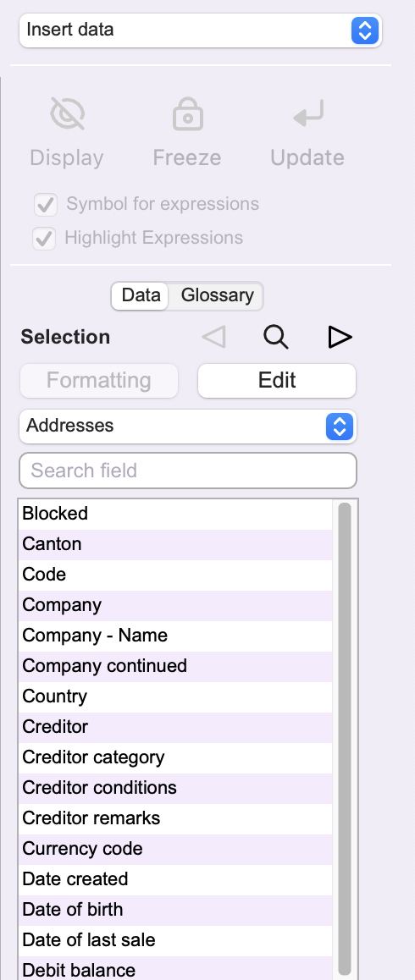Click the Freeze lock icon

[188, 113]
